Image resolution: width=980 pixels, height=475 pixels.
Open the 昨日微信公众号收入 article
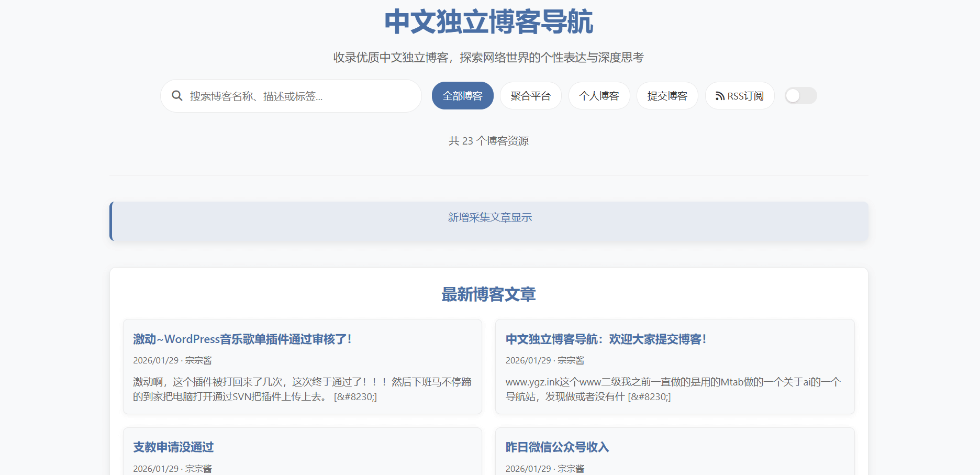pyautogui.click(x=557, y=447)
